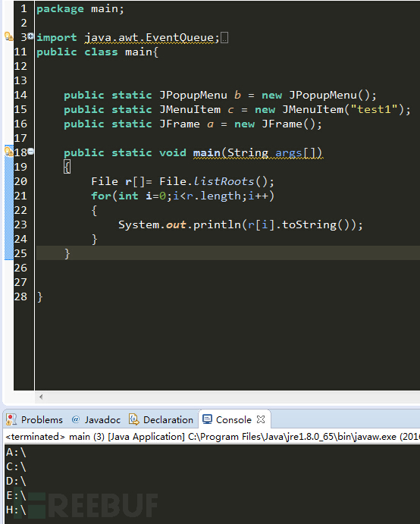Collapse the main method at line 18
The height and width of the screenshot is (524, 420).
point(30,152)
